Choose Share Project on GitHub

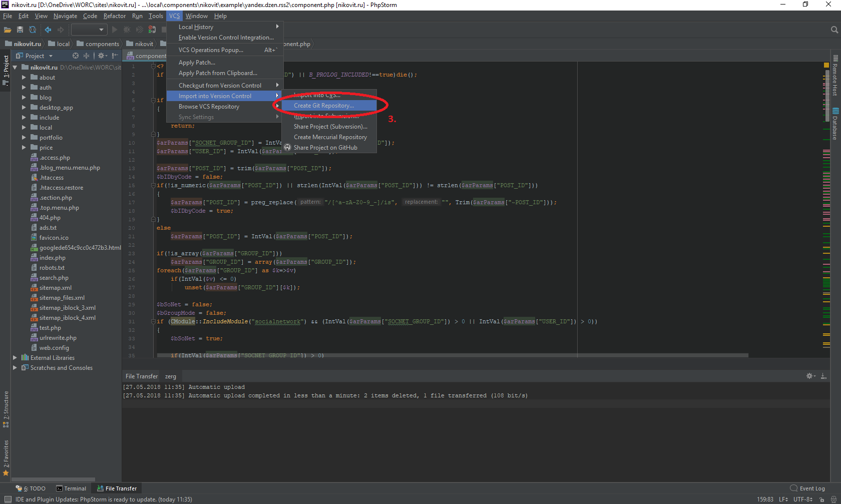pos(329,148)
